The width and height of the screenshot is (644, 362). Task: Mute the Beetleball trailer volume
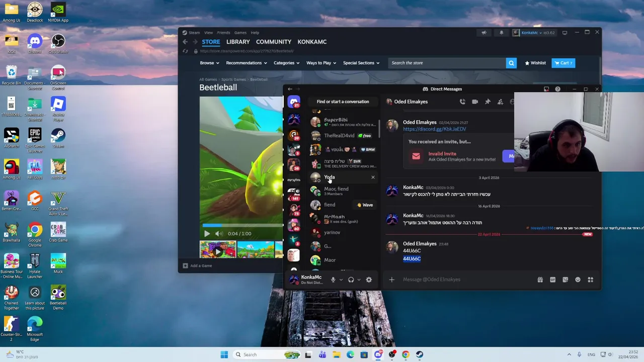[x=218, y=233]
